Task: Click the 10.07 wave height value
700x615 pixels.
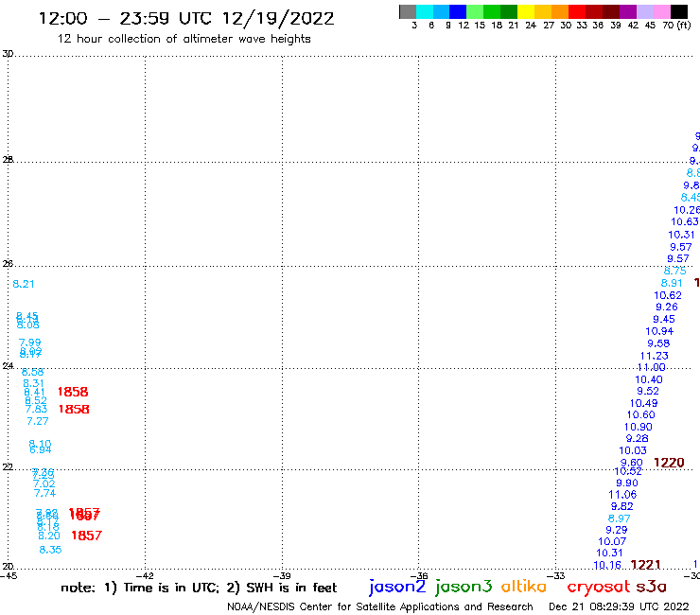Action: pyautogui.click(x=612, y=542)
